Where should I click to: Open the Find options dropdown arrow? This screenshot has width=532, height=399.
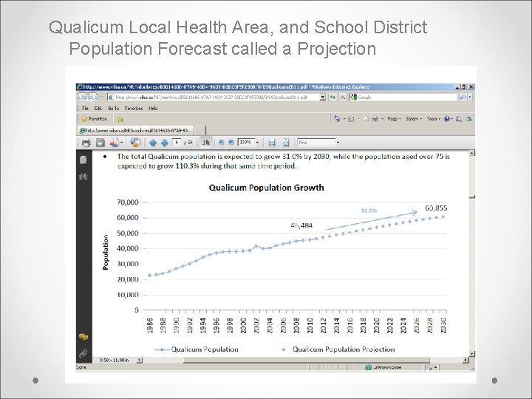pos(338,143)
